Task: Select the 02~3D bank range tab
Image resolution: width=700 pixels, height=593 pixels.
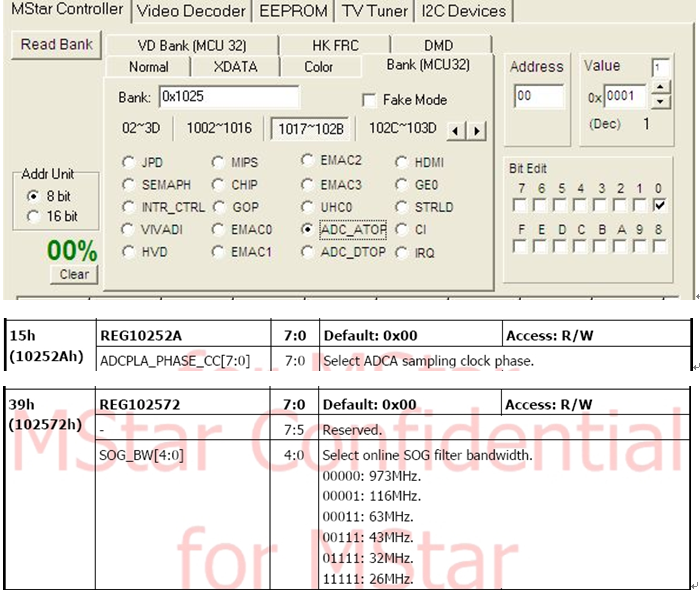Action: click(x=141, y=128)
